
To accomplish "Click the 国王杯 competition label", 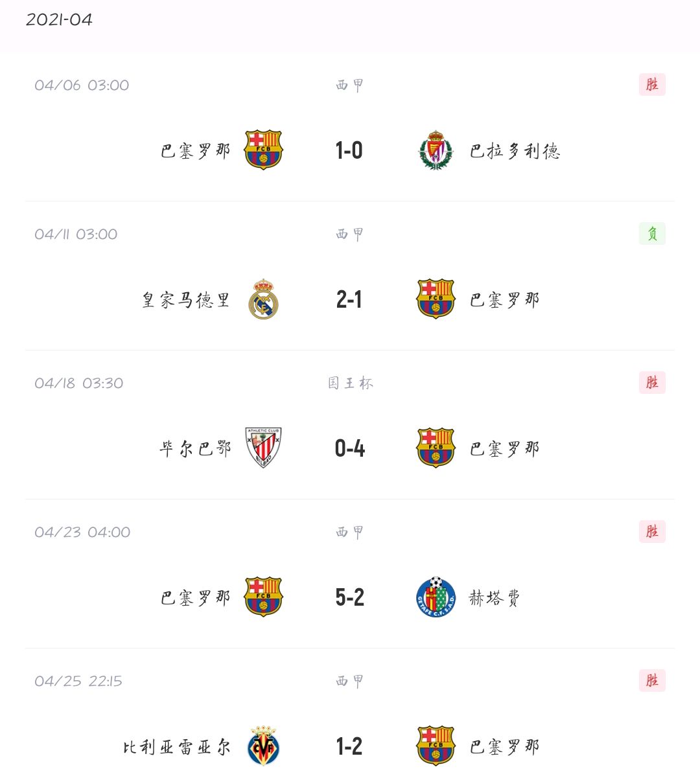I will [x=350, y=383].
